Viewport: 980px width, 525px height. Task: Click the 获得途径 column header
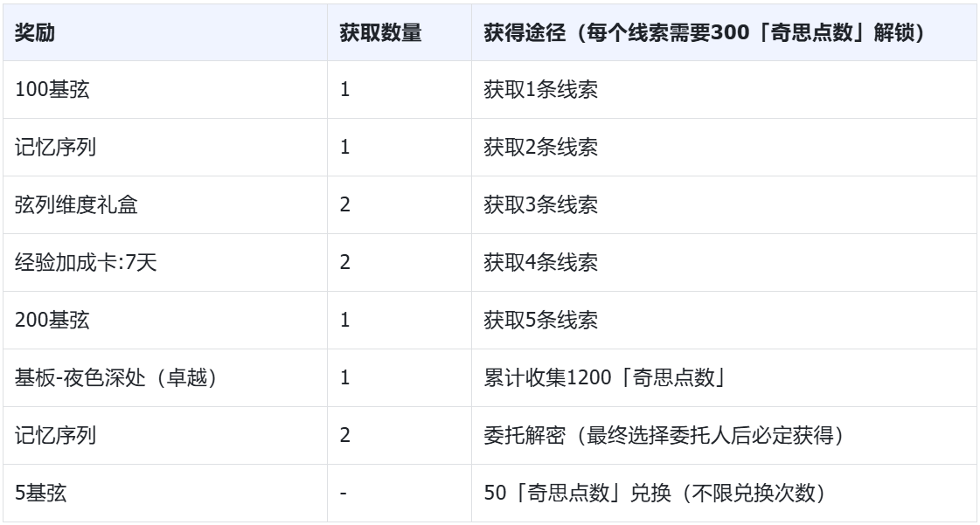click(x=724, y=32)
